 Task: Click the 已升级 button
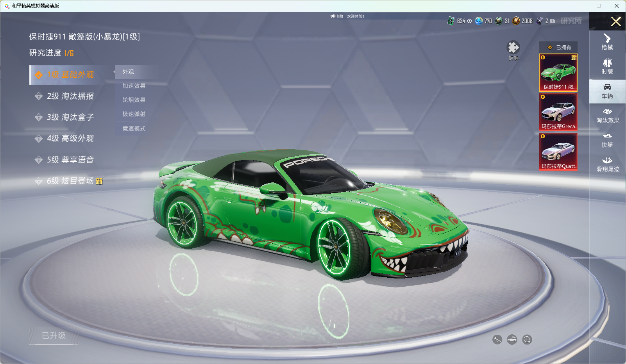coord(54,335)
